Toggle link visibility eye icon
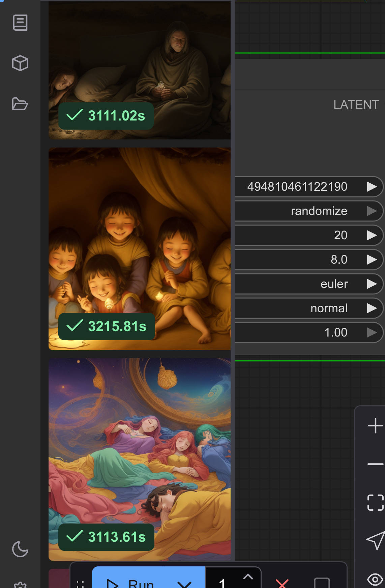The height and width of the screenshot is (588, 385). 376,579
